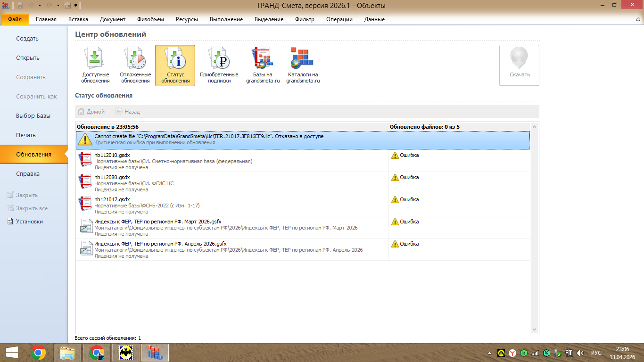
Task: Switch to the Вставка ribbon tab
Action: (x=78, y=19)
